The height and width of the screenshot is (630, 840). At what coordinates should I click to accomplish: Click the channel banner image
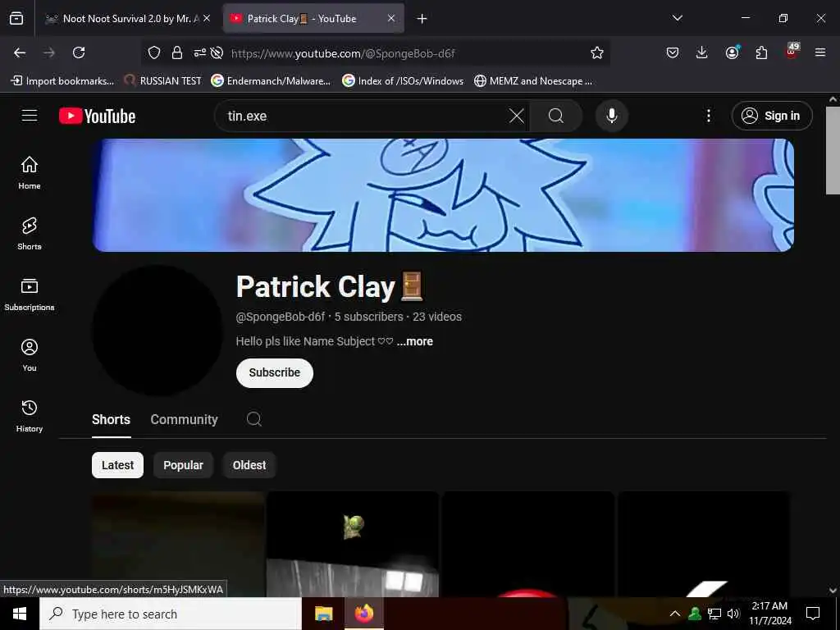(443, 195)
